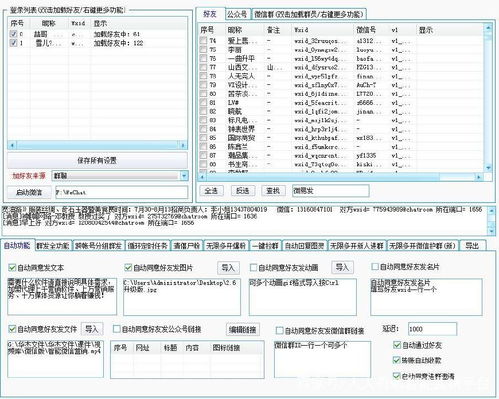Click the 查找 button
The image size is (499, 399).
[273, 191]
